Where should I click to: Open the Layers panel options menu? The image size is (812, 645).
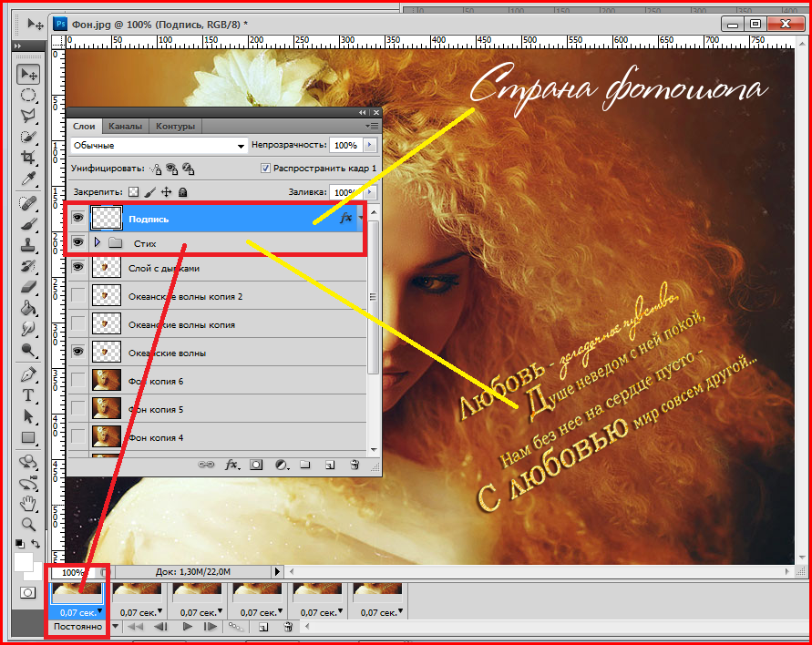coord(372,126)
